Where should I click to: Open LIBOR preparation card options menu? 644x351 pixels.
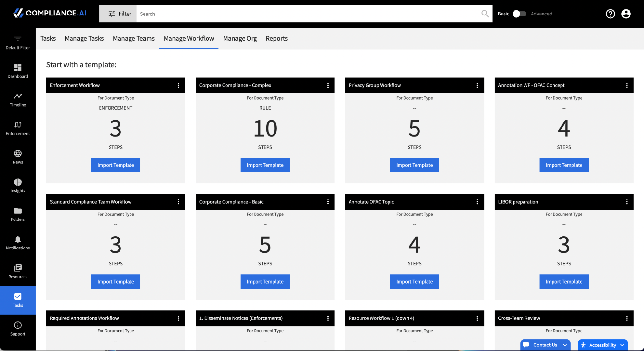(x=627, y=202)
